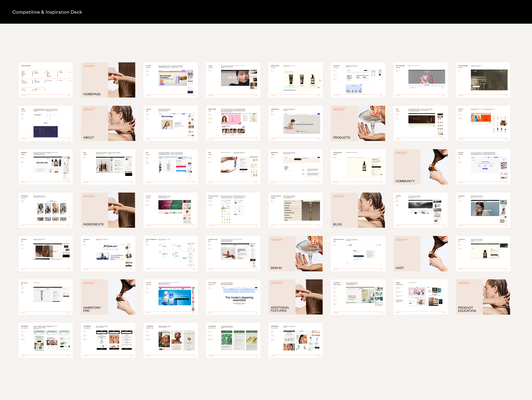Open the UGC Reviews slide thumbnail
Screen dimensions: 532x400
click(46, 210)
